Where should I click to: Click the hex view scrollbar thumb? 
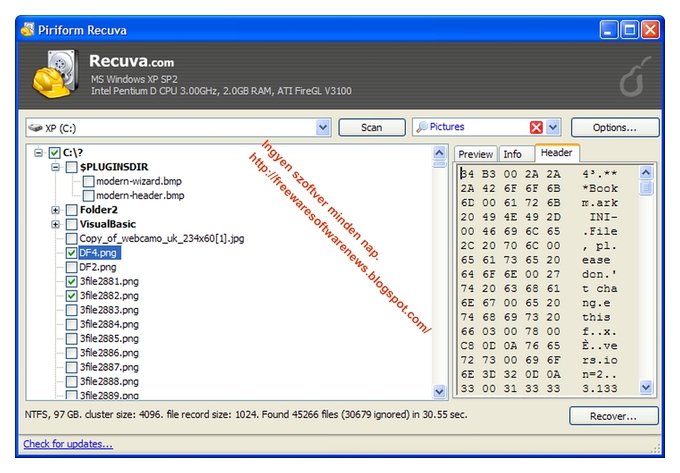(x=646, y=187)
